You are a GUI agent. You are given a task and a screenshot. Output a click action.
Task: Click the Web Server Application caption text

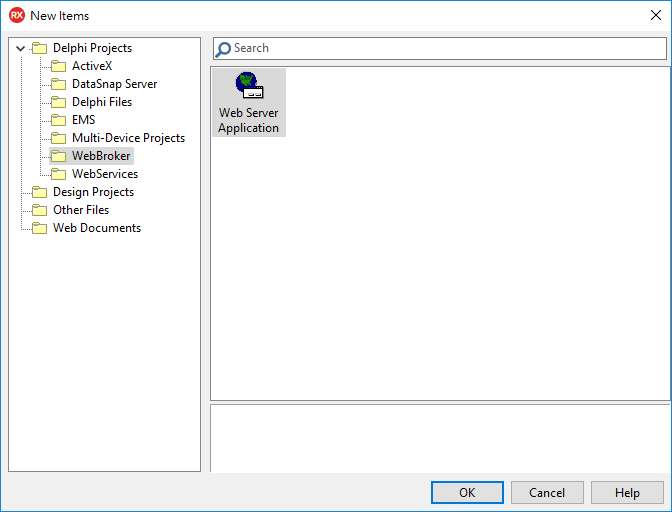(x=249, y=120)
